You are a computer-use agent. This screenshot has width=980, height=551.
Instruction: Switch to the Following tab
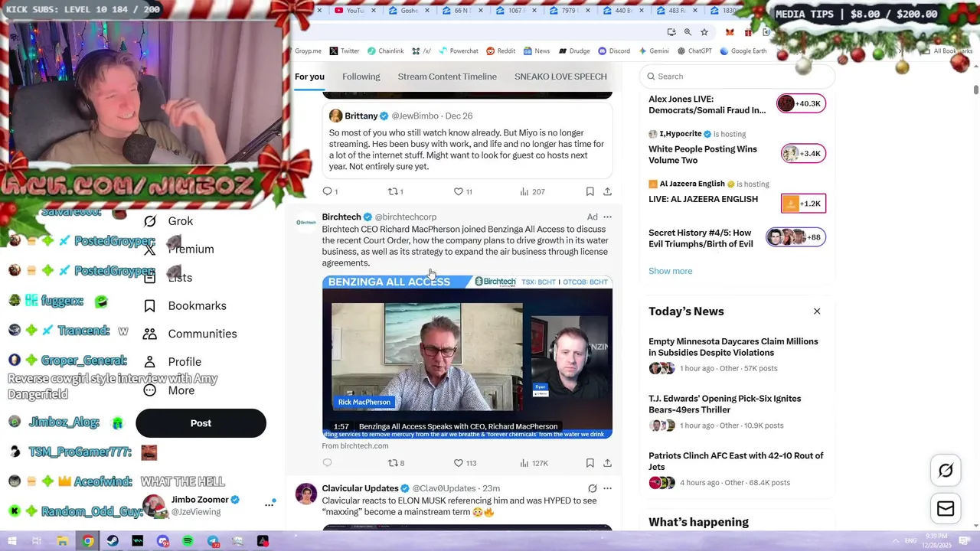(x=361, y=77)
